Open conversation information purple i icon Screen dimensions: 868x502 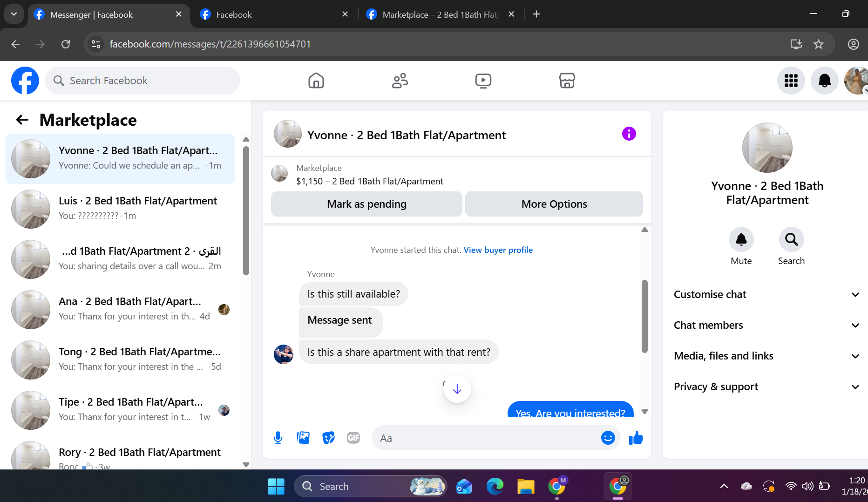point(629,134)
